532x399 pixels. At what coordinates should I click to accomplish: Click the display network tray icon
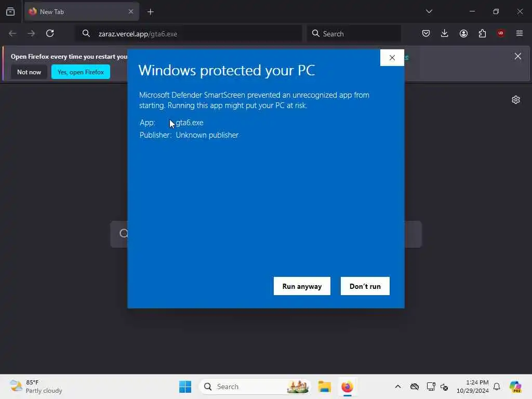(x=431, y=387)
